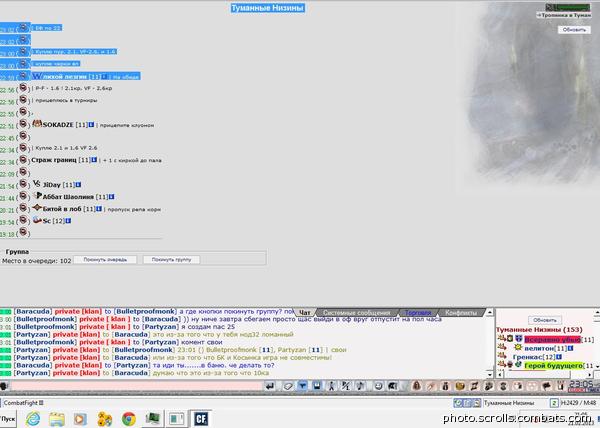600x428 pixels.
Task: Click the player name Битой в лоб
Action: 62,209
